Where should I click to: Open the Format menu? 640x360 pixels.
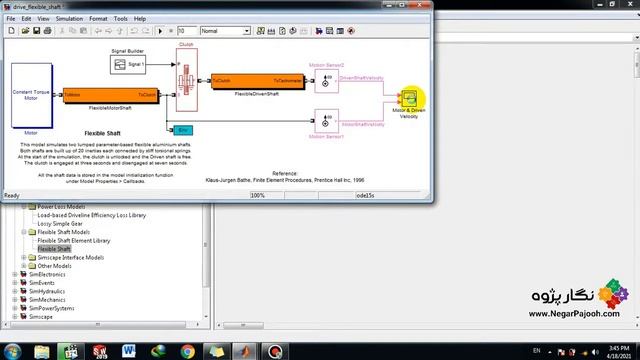click(x=98, y=19)
